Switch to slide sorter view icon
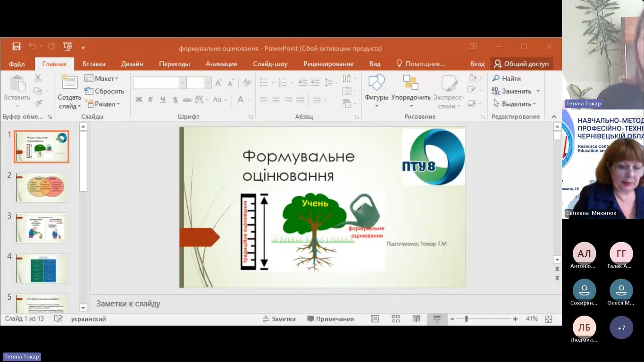The image size is (644, 362). (395, 319)
